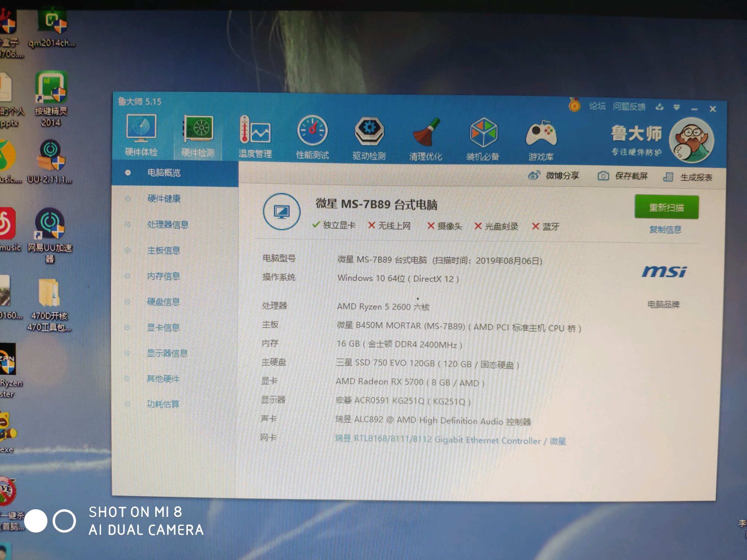This screenshot has width=747, height=560.
Task: Click the network card RTL8168 link
Action: 450,440
